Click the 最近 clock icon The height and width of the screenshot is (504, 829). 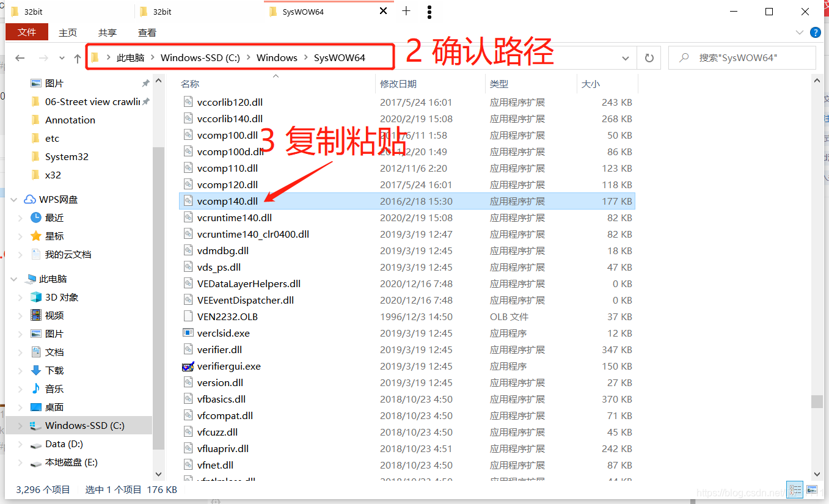(x=36, y=217)
